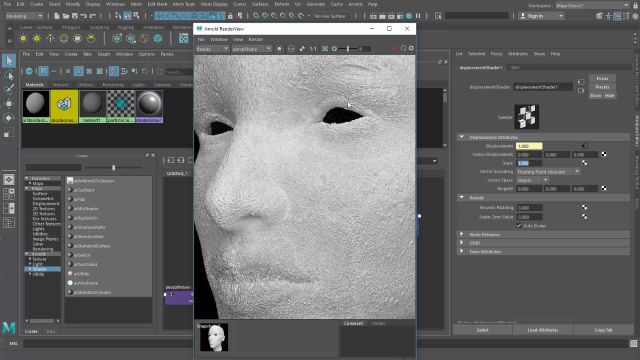This screenshot has height=360, width=640.
Task: Click the Copy Tab button
Action: [603, 330]
